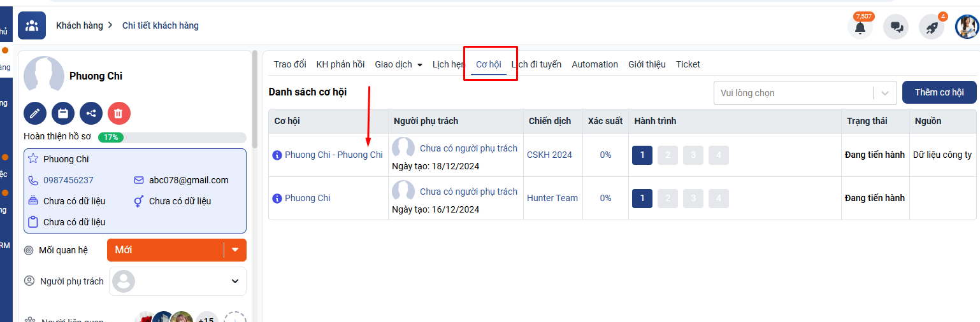Click the Thêm cơ hội button
This screenshot has height=322, width=980.
[x=939, y=92]
